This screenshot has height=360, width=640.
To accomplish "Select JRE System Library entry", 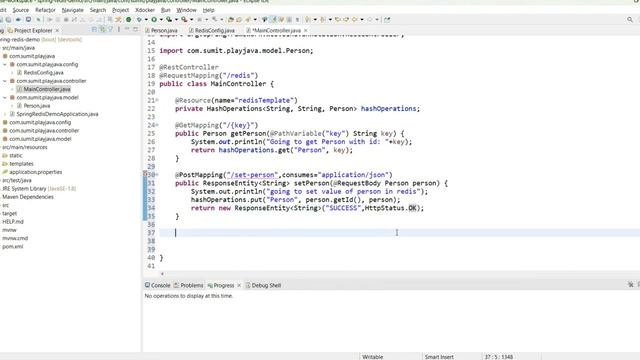I will click(38, 189).
